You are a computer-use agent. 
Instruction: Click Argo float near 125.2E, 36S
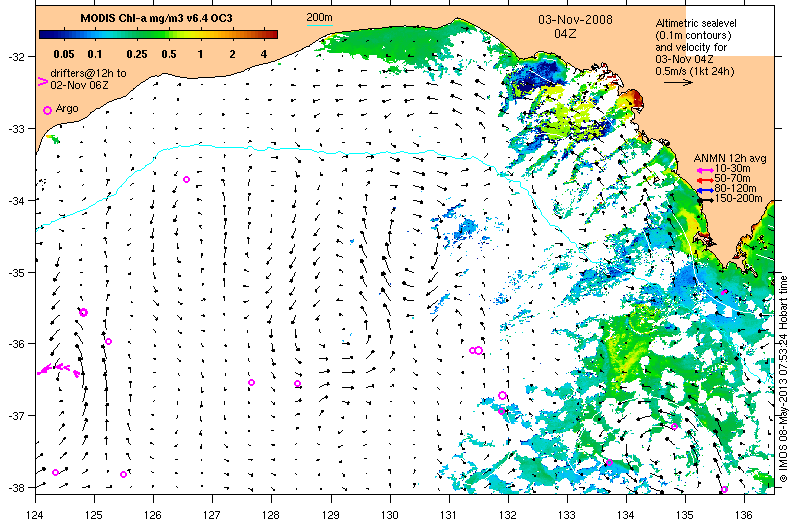[x=108, y=341]
